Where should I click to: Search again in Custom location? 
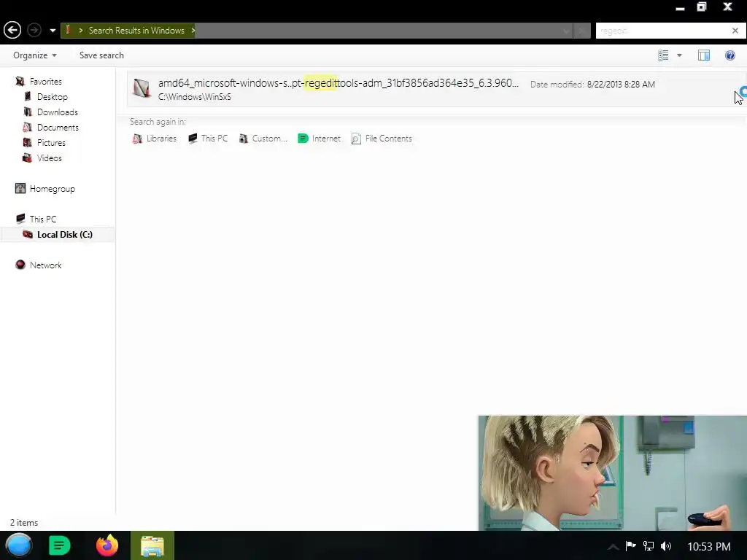point(263,139)
